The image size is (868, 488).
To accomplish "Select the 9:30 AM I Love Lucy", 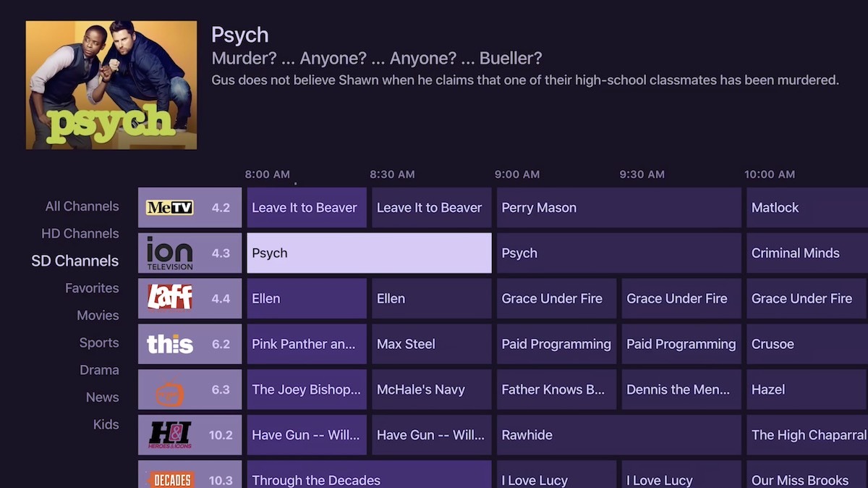I will point(681,474).
